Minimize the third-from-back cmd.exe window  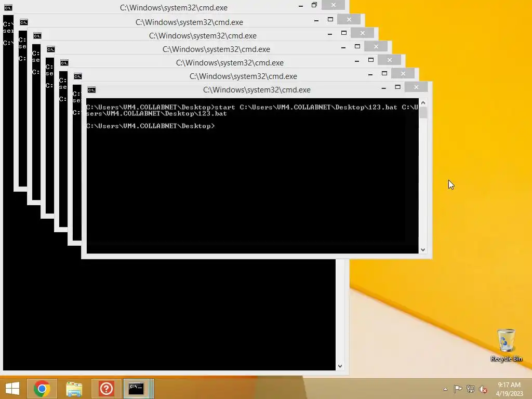tap(330, 34)
